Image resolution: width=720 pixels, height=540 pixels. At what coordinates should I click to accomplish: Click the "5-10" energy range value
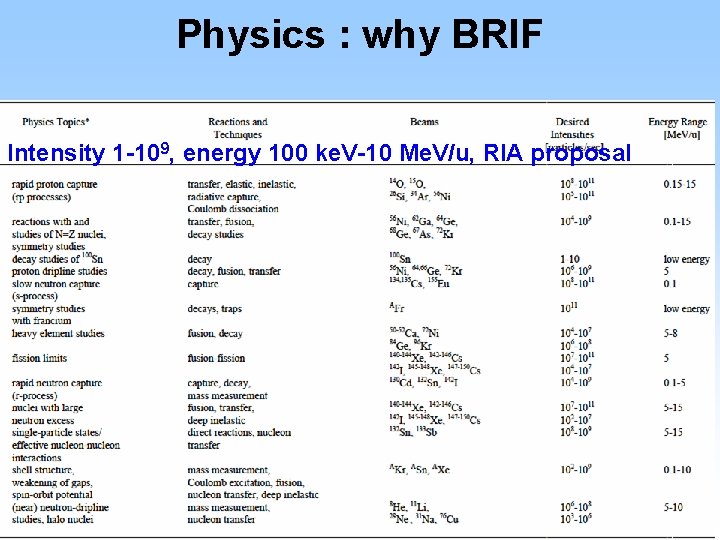coord(673,507)
